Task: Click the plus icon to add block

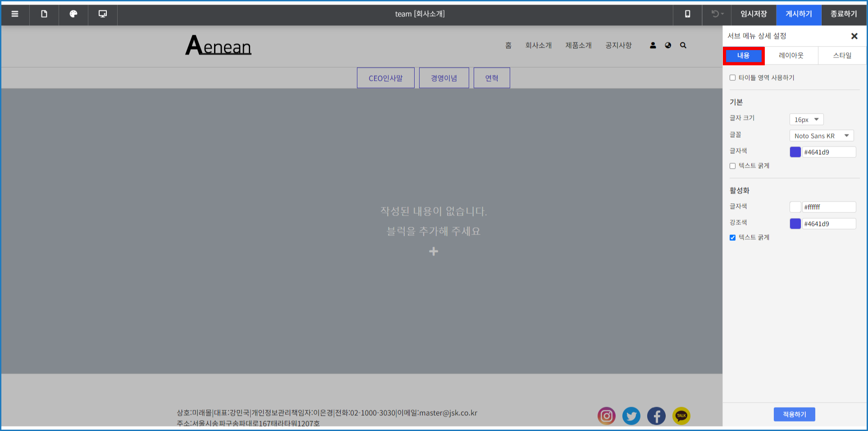Action: point(434,252)
